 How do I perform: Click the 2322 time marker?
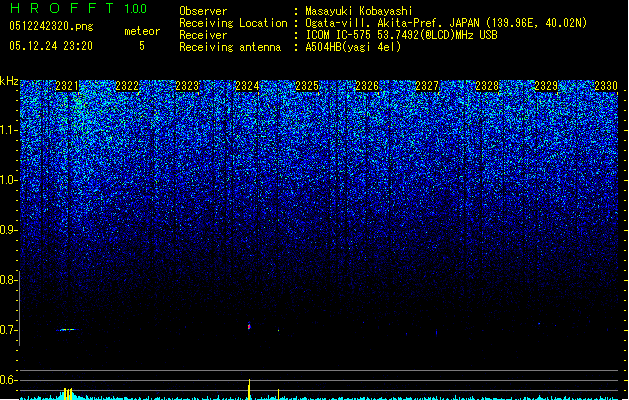[127, 86]
